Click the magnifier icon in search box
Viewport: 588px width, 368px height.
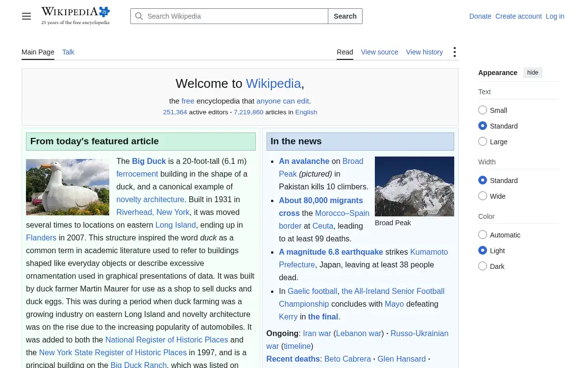point(139,16)
